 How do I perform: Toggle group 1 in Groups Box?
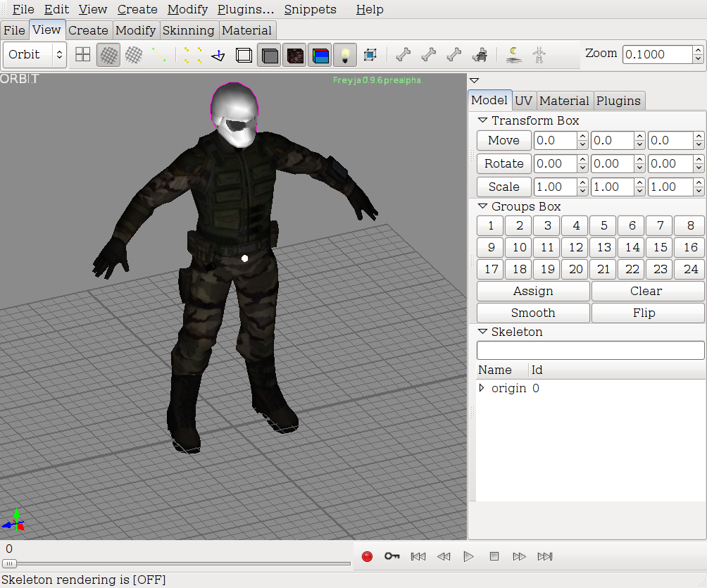coord(491,225)
